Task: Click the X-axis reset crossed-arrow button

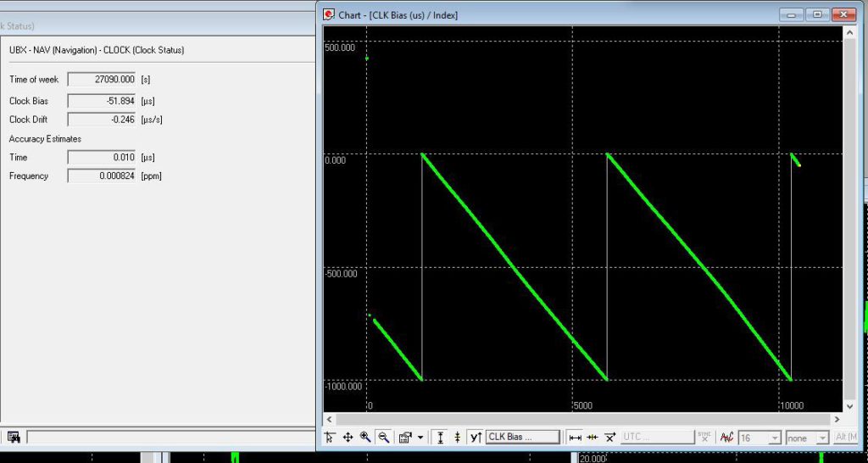Action: (609, 438)
